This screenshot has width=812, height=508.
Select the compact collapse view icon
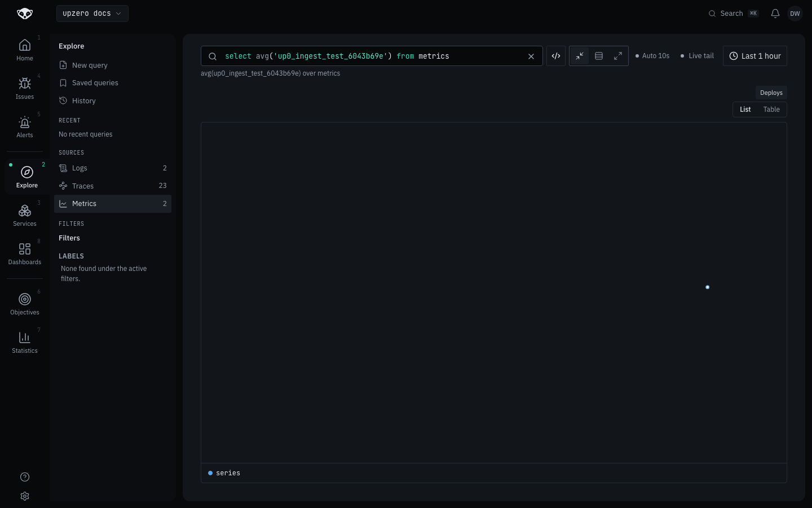580,56
